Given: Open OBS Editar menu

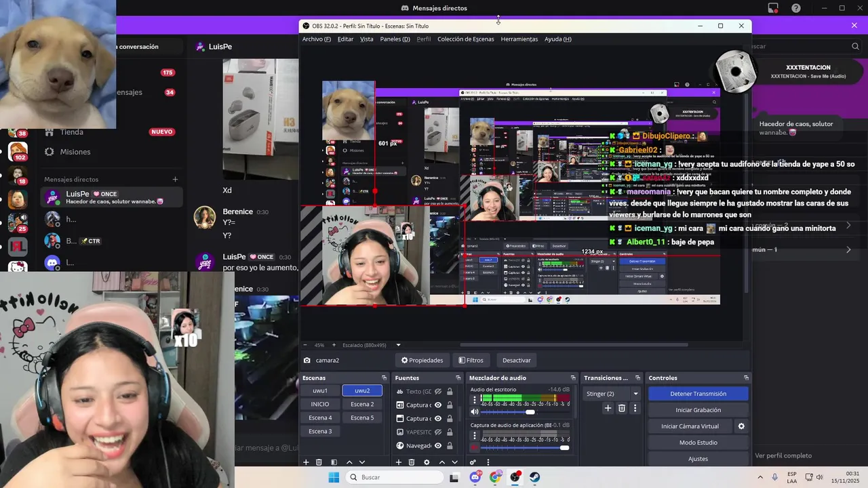Looking at the screenshot, I should tap(346, 39).
